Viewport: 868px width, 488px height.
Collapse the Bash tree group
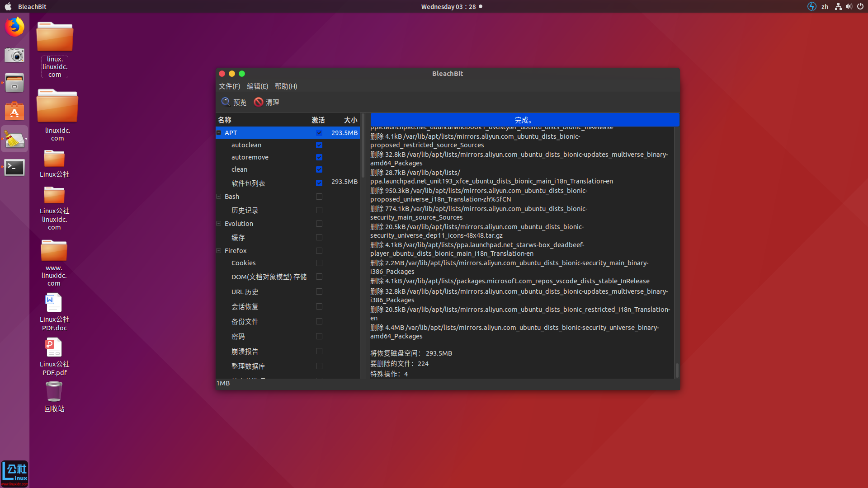click(219, 197)
